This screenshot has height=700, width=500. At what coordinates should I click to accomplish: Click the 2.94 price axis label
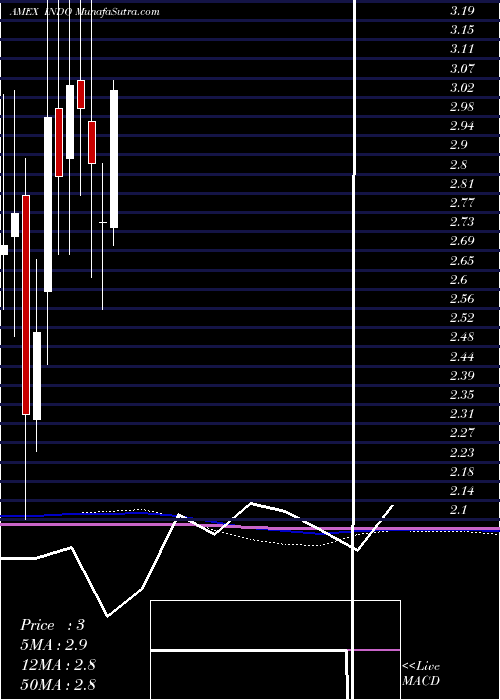tap(462, 126)
